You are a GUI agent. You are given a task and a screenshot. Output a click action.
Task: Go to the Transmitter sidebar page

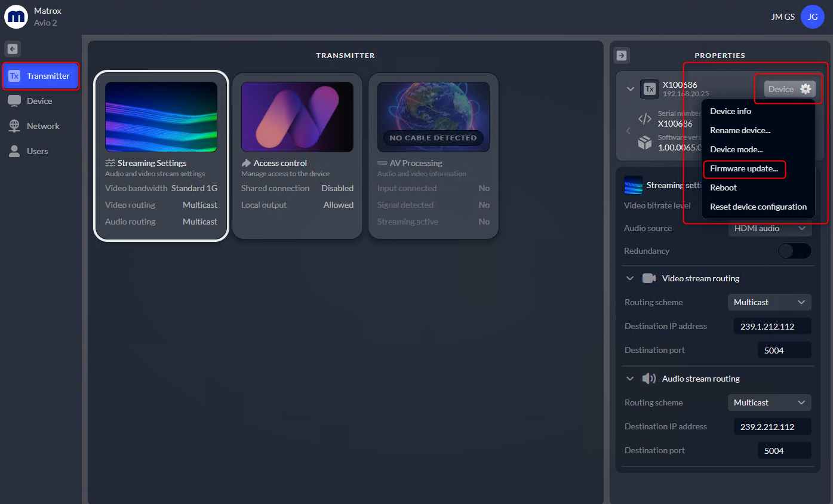(x=41, y=76)
